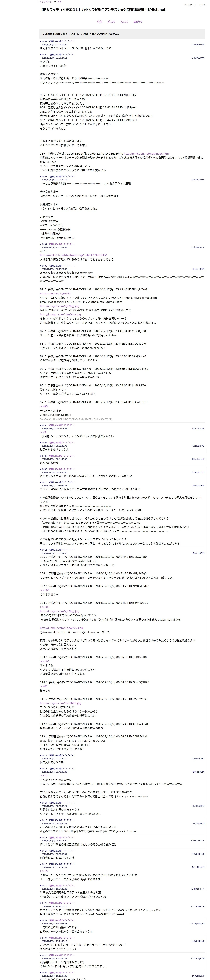210x980 pixels.
Task: Open the ▼ menu for post 0017
Action: (41, 851)
